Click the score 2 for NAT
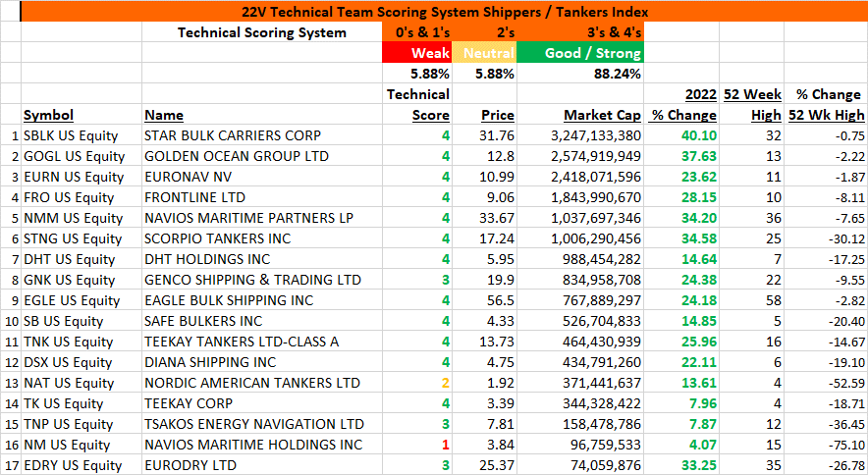 pyautogui.click(x=417, y=383)
